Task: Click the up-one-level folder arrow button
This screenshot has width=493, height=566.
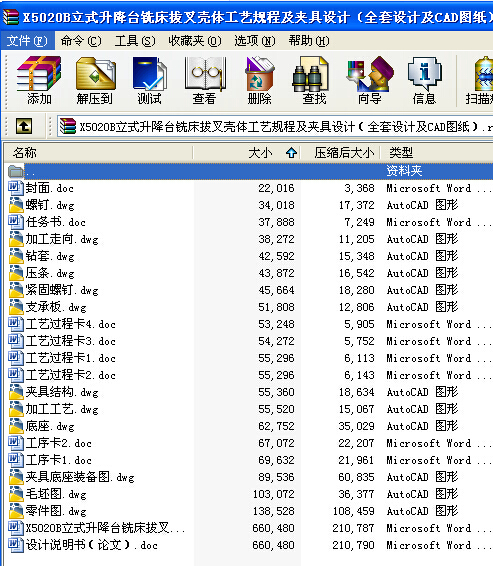Action: click(x=24, y=126)
